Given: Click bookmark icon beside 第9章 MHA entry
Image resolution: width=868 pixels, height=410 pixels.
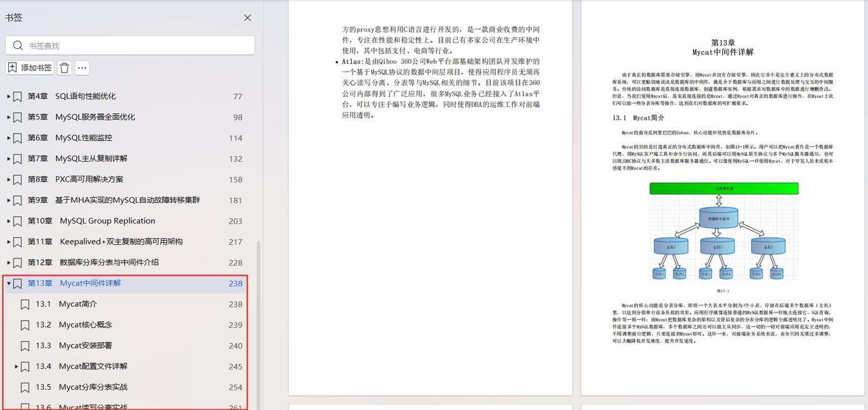Looking at the screenshot, I should coord(18,200).
